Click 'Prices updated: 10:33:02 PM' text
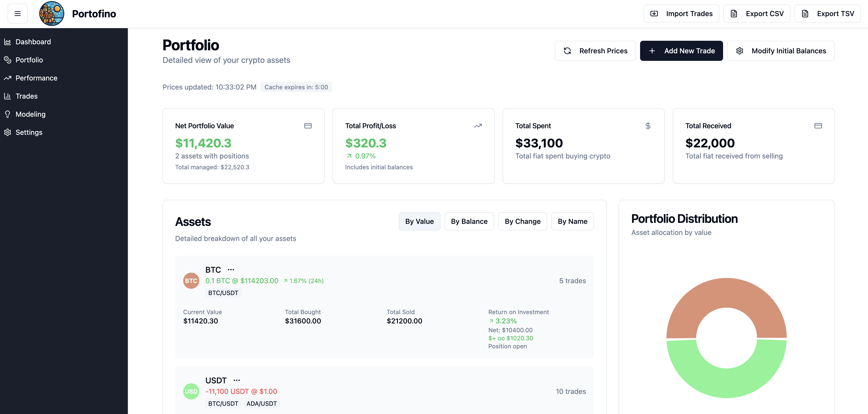868x414 pixels. coord(209,87)
